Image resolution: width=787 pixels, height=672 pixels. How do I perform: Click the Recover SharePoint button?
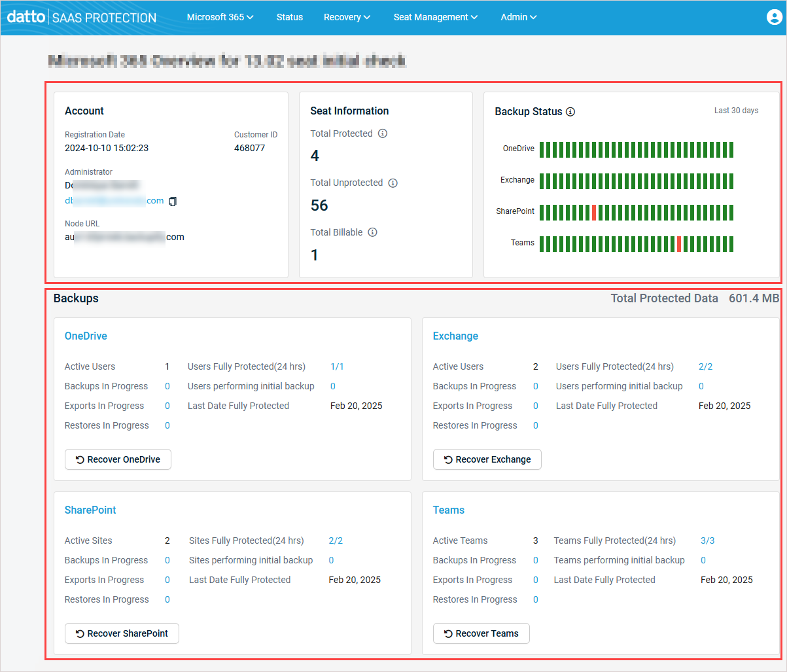click(x=122, y=633)
